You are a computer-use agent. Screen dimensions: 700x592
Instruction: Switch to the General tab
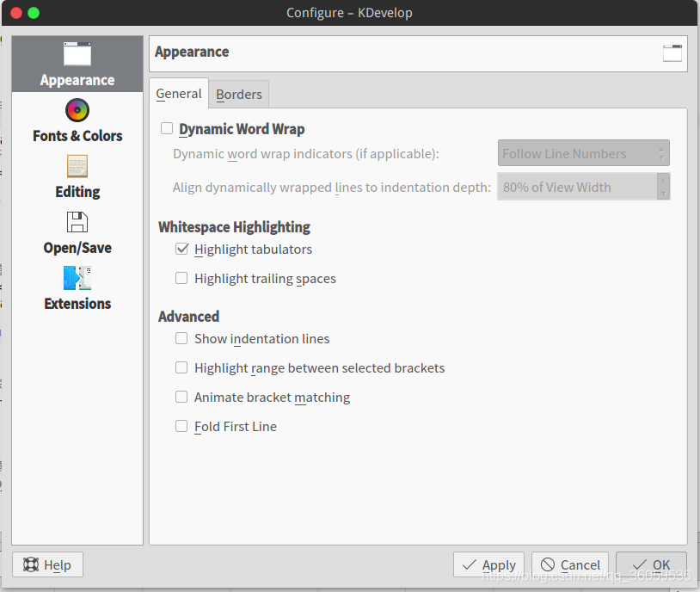coord(179,94)
